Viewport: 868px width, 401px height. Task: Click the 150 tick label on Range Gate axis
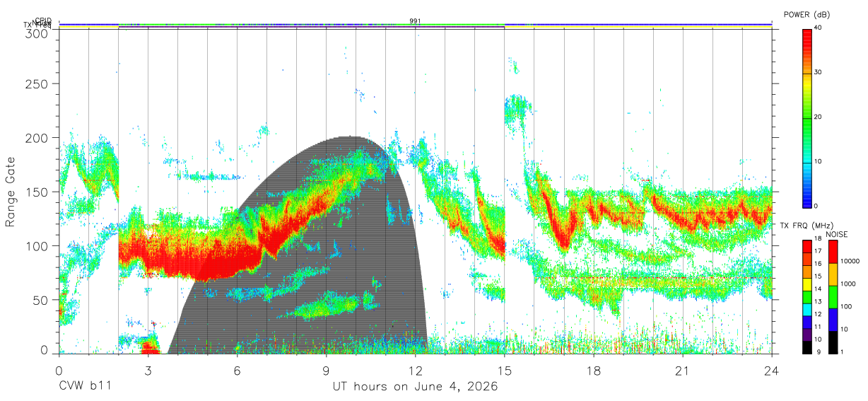[x=38, y=192]
